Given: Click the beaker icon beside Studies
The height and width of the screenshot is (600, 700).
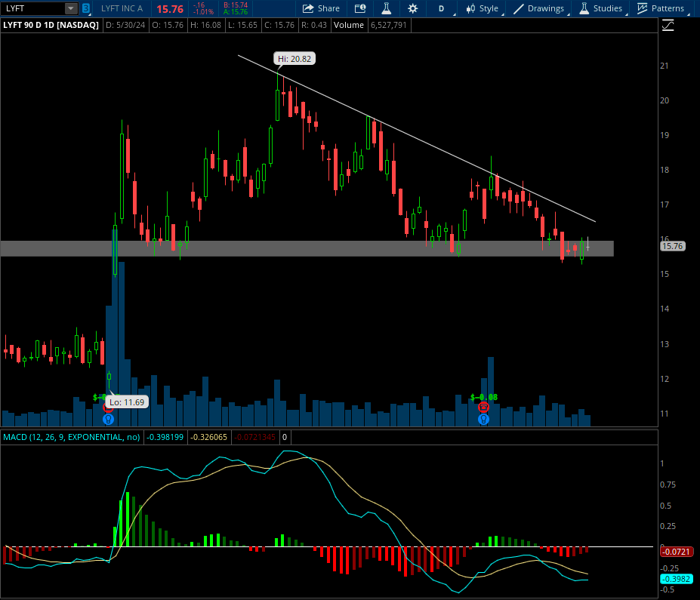Looking at the screenshot, I should point(584,8).
